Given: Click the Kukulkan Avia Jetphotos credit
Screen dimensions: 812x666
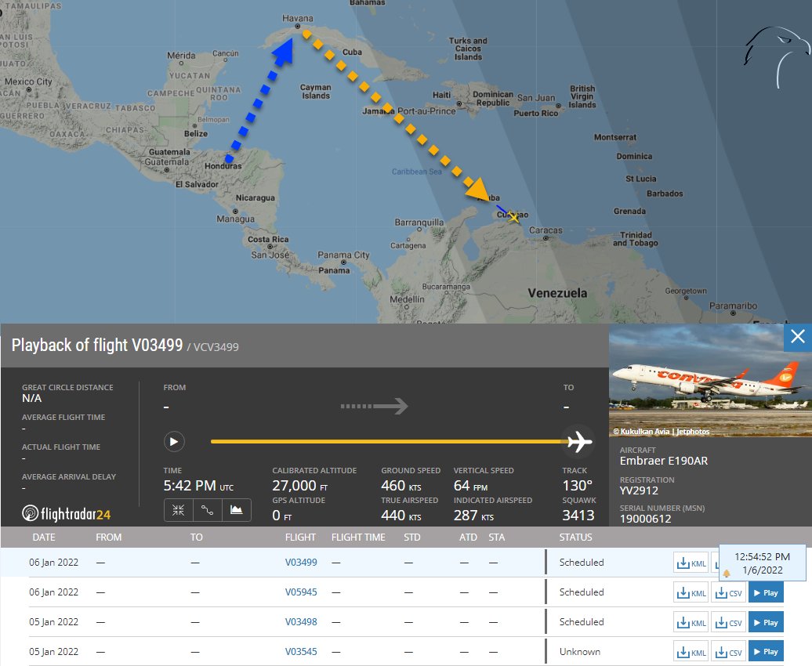Looking at the screenshot, I should [x=662, y=432].
